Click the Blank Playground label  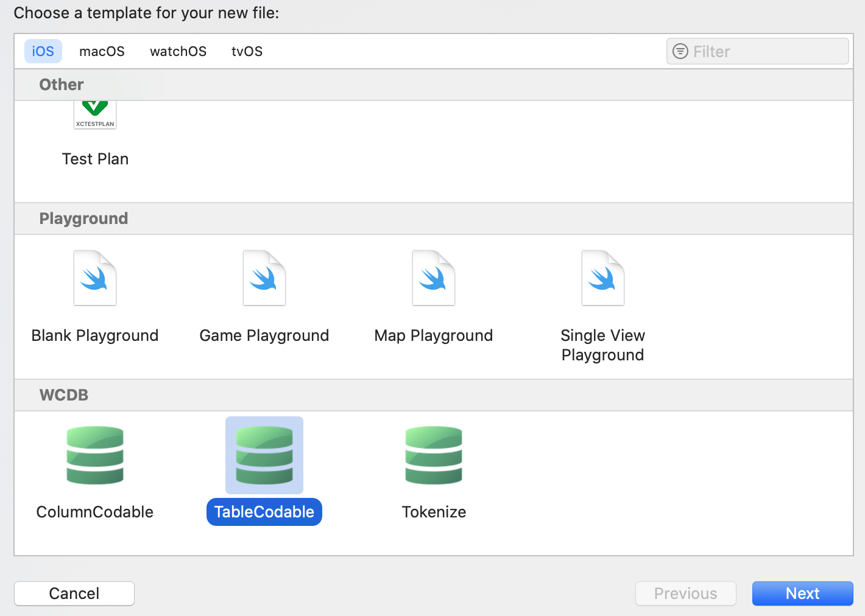(x=95, y=335)
